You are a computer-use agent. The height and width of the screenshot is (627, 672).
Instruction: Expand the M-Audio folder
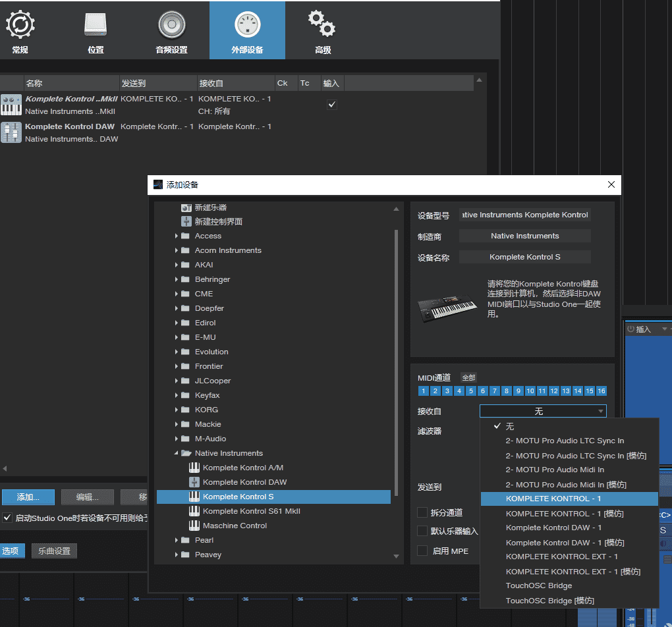click(176, 439)
